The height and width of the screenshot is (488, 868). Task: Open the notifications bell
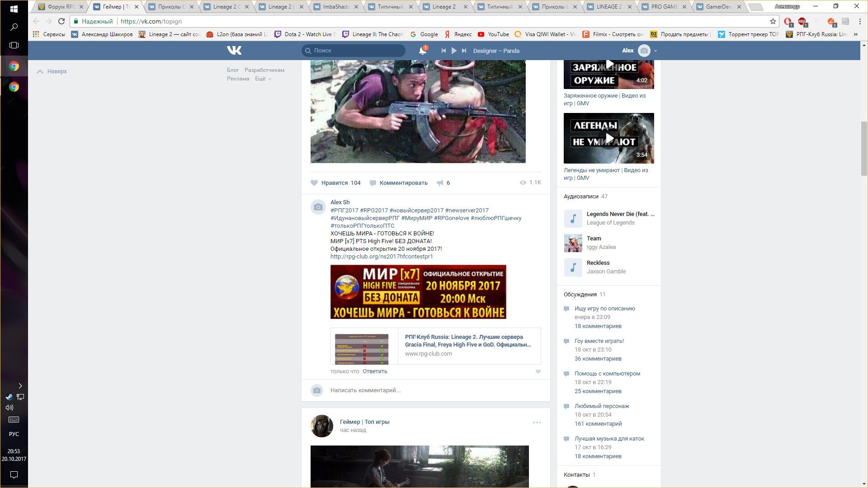click(422, 51)
